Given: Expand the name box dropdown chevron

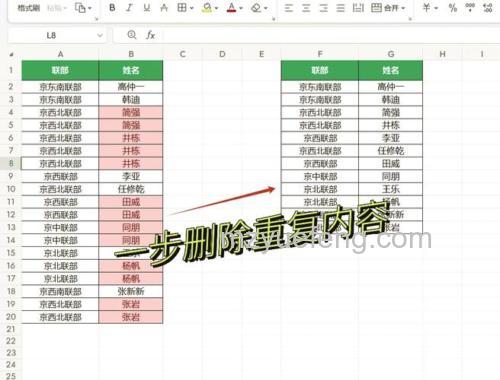Looking at the screenshot, I should tap(100, 35).
